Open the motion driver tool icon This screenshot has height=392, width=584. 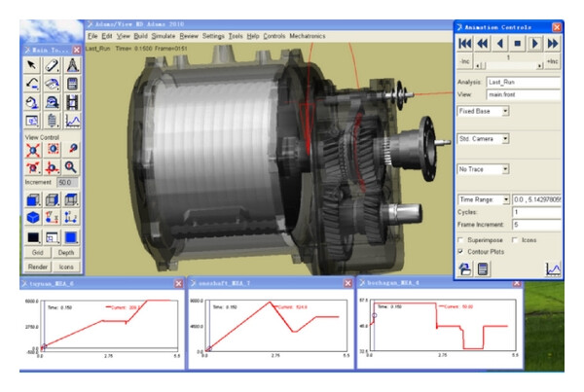[x=53, y=84]
